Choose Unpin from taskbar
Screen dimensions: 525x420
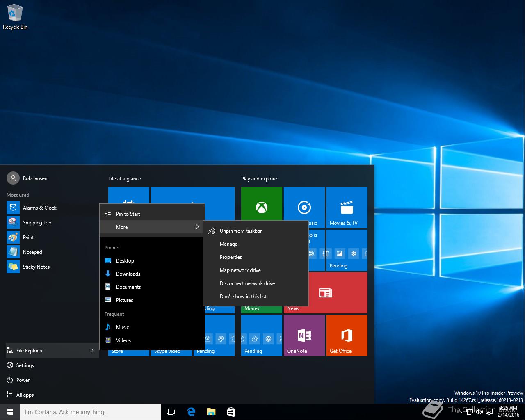(256, 231)
